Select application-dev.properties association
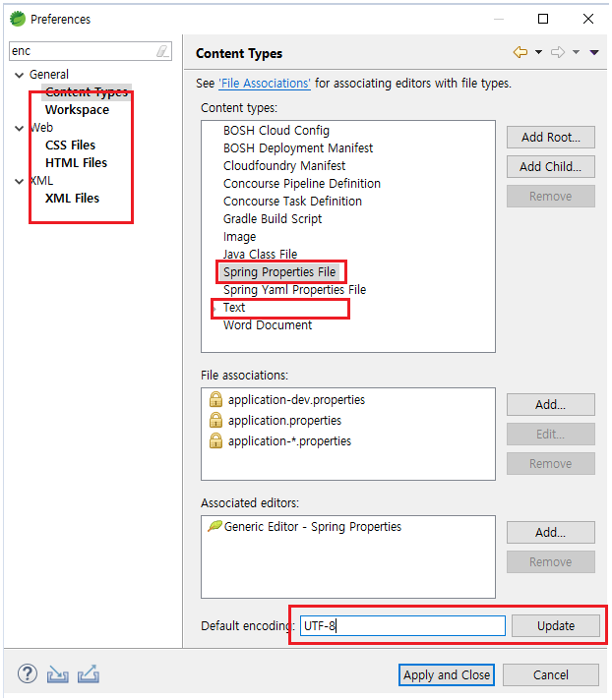Screen dimensions: 612x700 (x=296, y=399)
